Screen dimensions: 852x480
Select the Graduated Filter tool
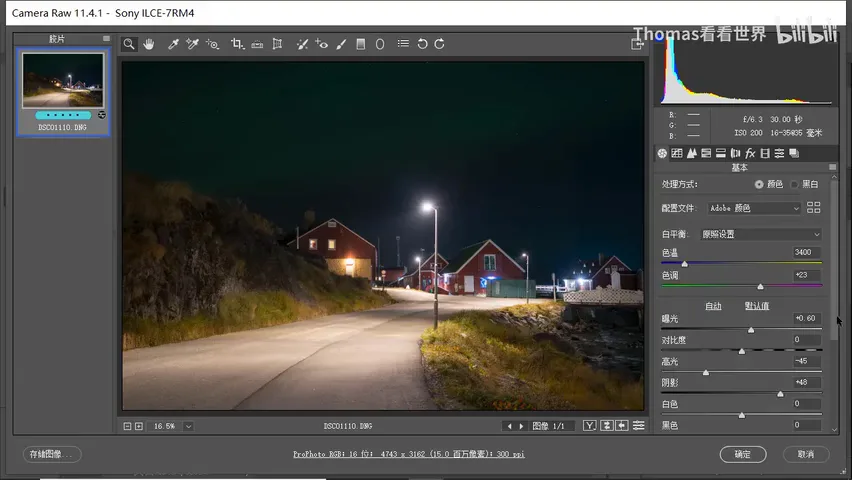(360, 44)
